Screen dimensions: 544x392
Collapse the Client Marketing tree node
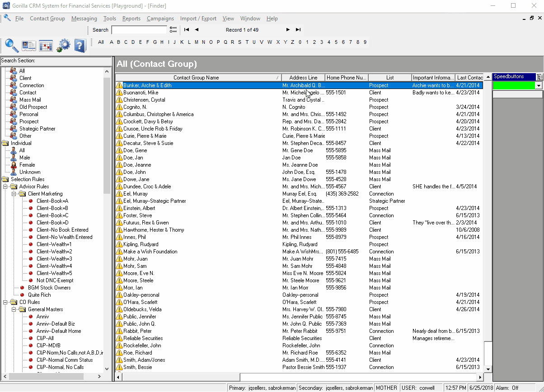point(14,194)
